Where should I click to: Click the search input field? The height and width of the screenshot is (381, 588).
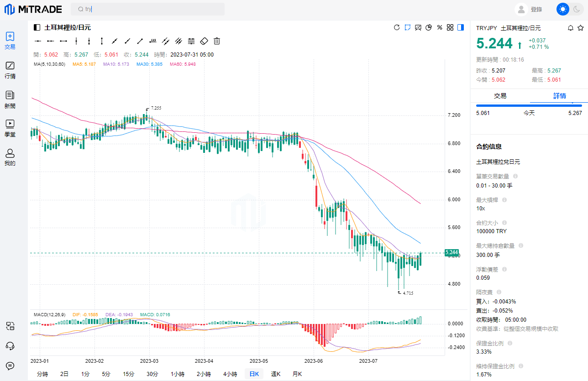click(x=147, y=9)
